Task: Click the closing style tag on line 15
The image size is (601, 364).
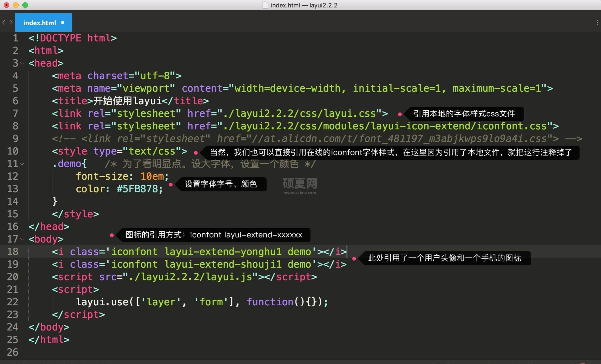Action: (75, 214)
